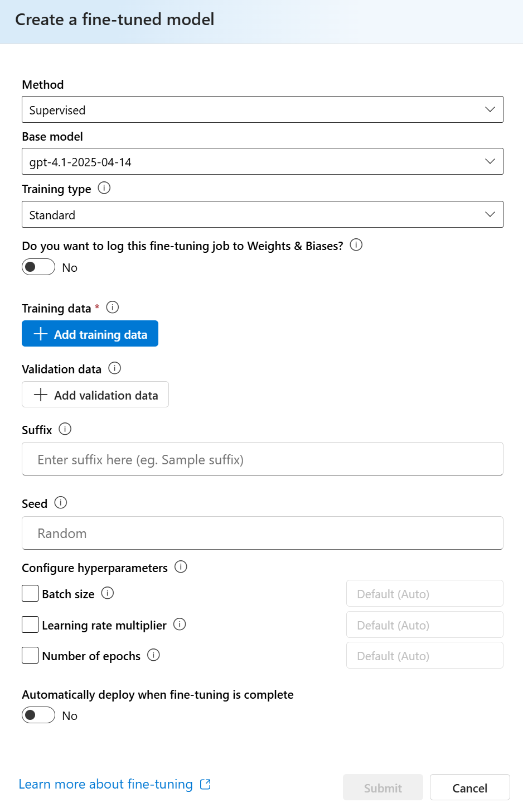Click the info icon next to Training data
This screenshot has width=523, height=812.
113,307
